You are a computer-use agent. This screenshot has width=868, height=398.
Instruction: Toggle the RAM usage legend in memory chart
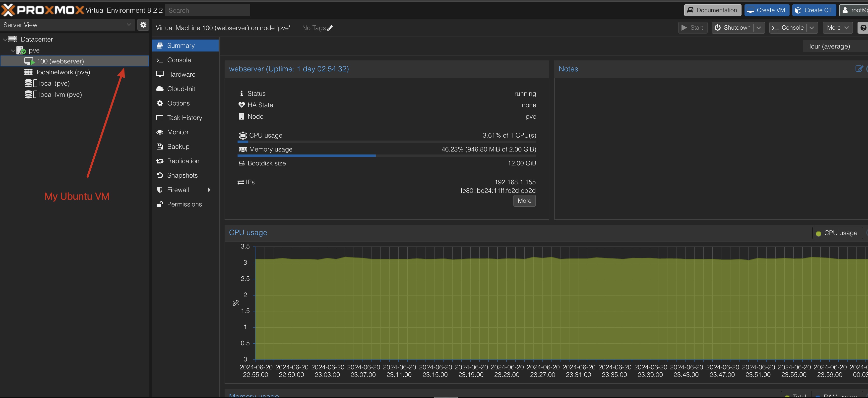(x=837, y=395)
